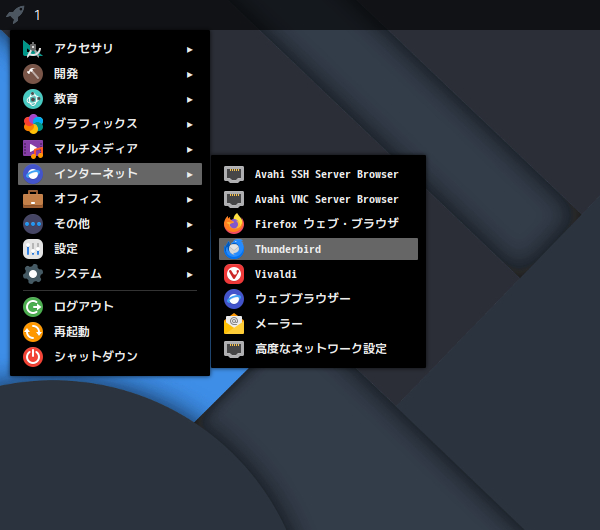
Task: Click the オフィス briefcase icon
Action: pos(33,199)
